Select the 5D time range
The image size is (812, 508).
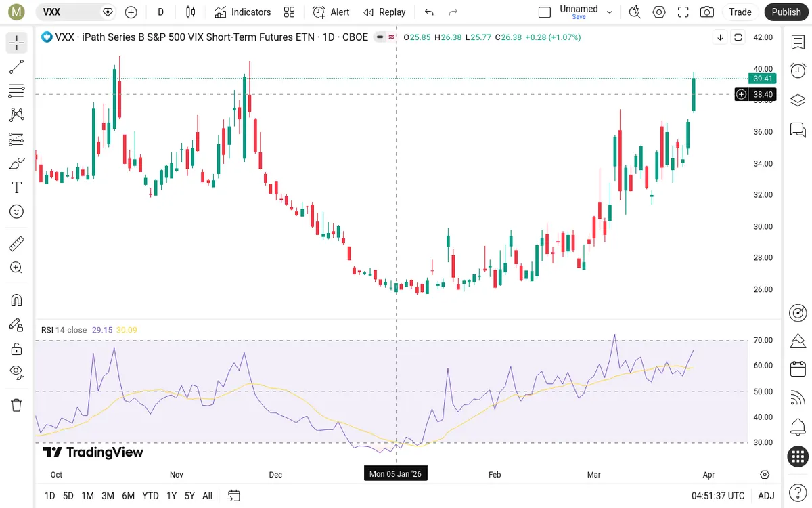(68, 496)
